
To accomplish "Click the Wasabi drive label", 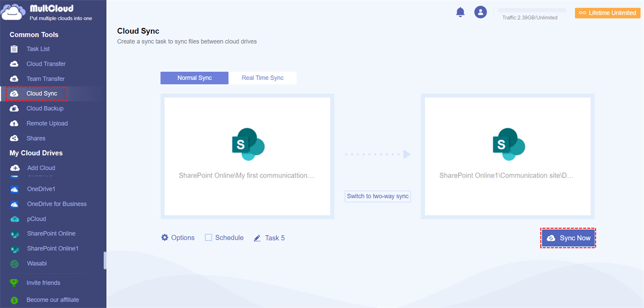I will click(37, 263).
